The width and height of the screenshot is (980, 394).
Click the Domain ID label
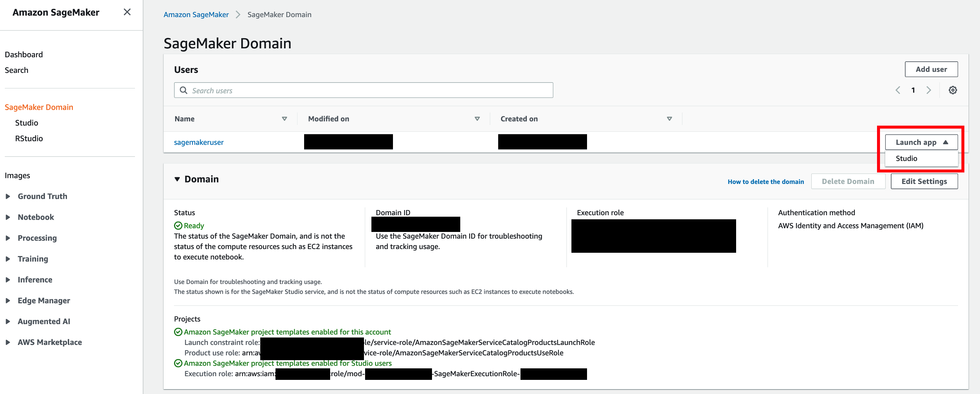393,213
